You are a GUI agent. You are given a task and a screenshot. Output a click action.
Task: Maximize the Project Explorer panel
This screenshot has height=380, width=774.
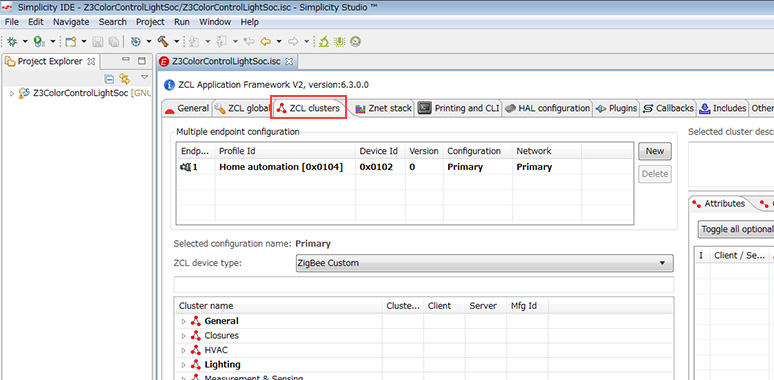(142, 61)
